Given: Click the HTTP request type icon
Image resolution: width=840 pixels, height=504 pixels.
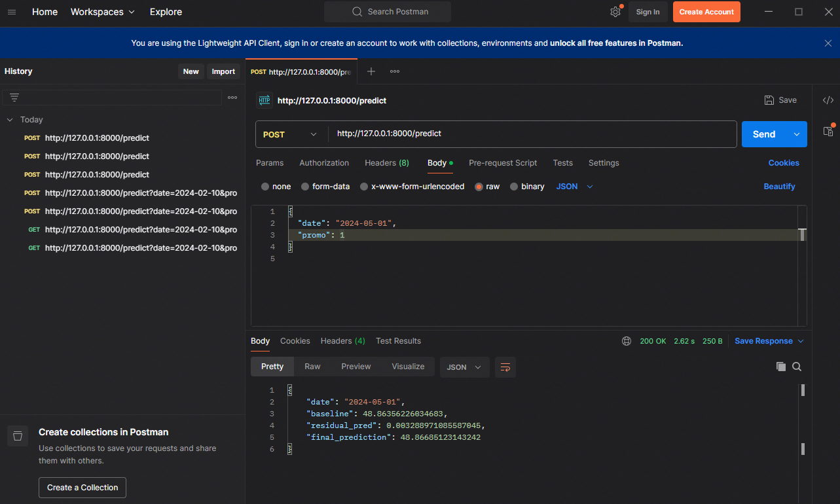Looking at the screenshot, I should coord(265,100).
